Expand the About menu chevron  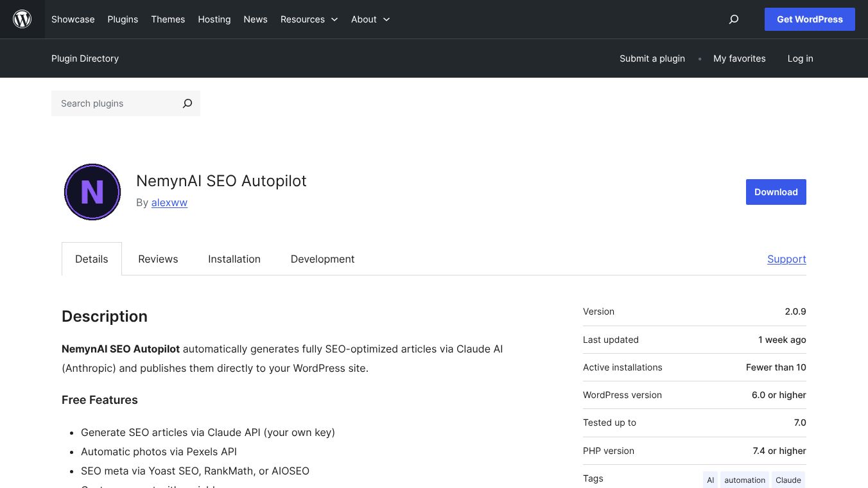click(x=386, y=19)
